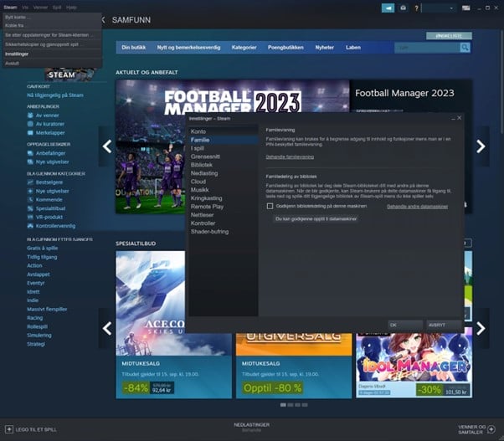Click the Anbefalinger sidebar icon
The width and height of the screenshot is (504, 441).
pyautogui.click(x=30, y=153)
